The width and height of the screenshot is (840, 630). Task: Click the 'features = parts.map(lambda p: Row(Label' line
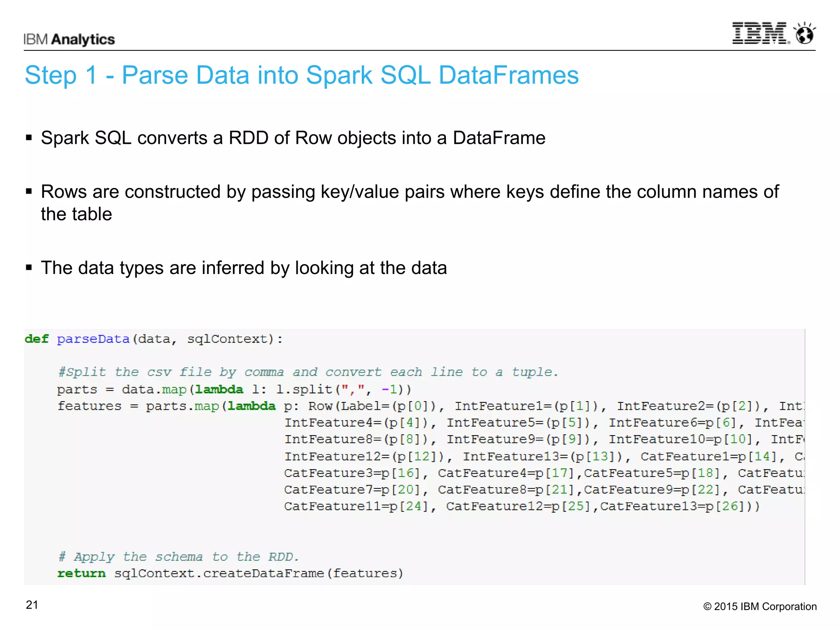[431, 406]
